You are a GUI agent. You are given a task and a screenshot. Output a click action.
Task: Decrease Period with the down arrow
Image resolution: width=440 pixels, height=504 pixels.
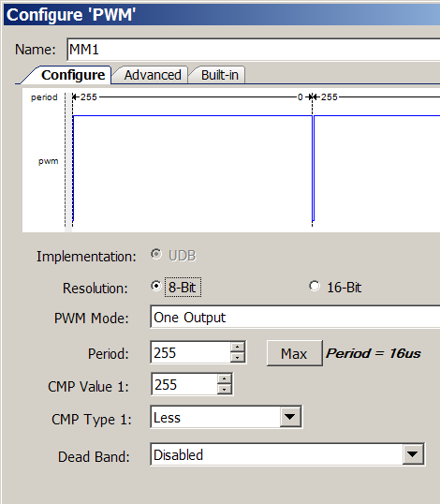(238, 358)
